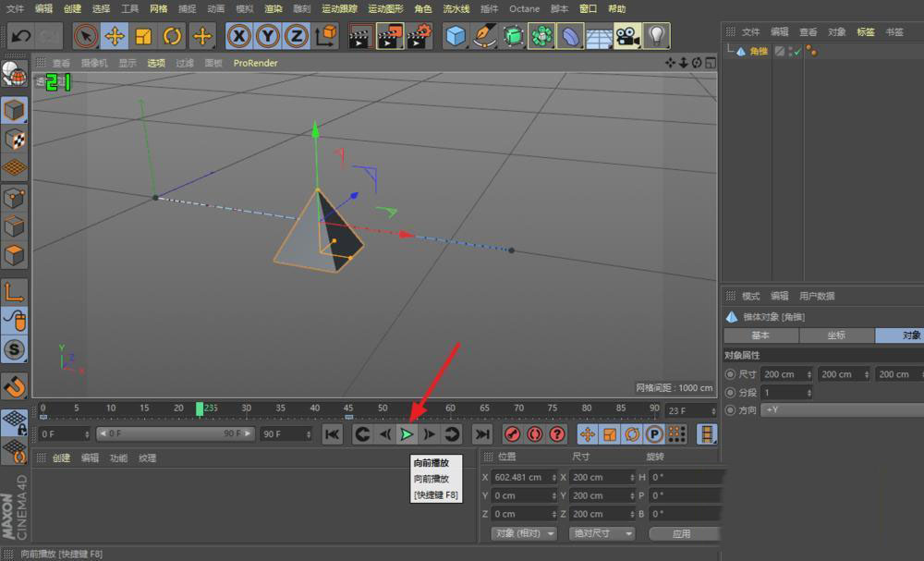Add a cube primitive object

[x=456, y=37]
